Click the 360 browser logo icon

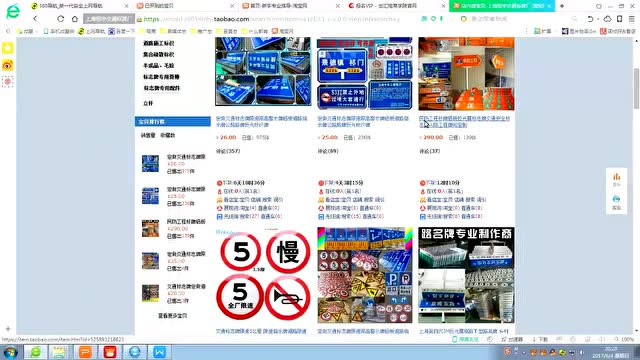click(x=13, y=11)
